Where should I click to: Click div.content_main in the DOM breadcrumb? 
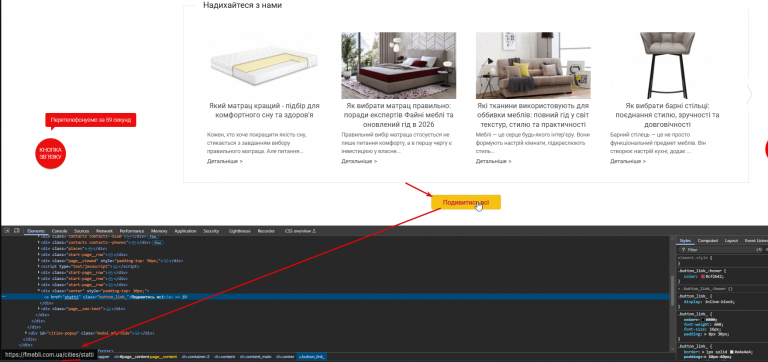255,357
